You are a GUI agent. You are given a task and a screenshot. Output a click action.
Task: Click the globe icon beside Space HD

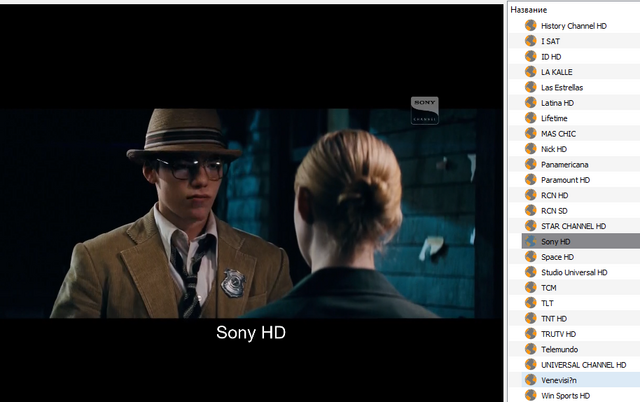coord(531,256)
